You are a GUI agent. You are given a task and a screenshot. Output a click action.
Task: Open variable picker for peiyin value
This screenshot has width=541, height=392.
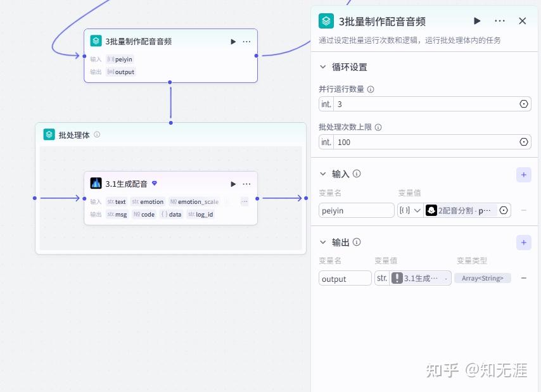[504, 210]
